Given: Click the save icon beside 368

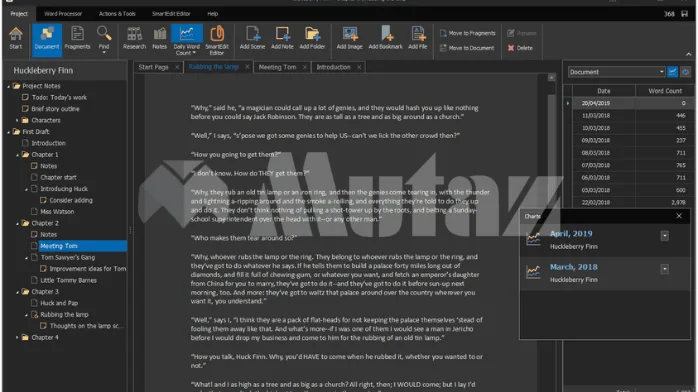Looking at the screenshot, I should (685, 14).
